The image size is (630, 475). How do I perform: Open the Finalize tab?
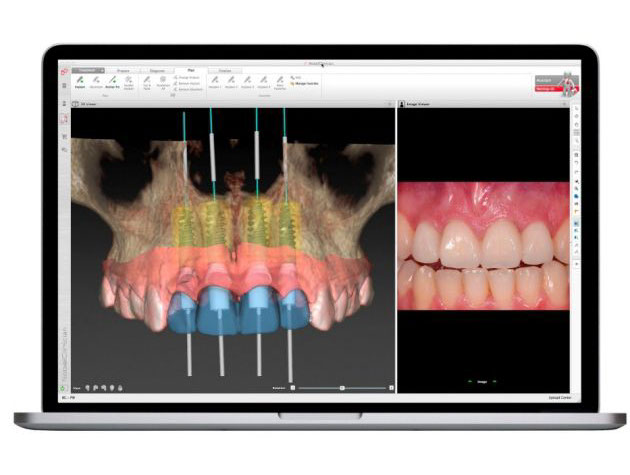point(225,71)
